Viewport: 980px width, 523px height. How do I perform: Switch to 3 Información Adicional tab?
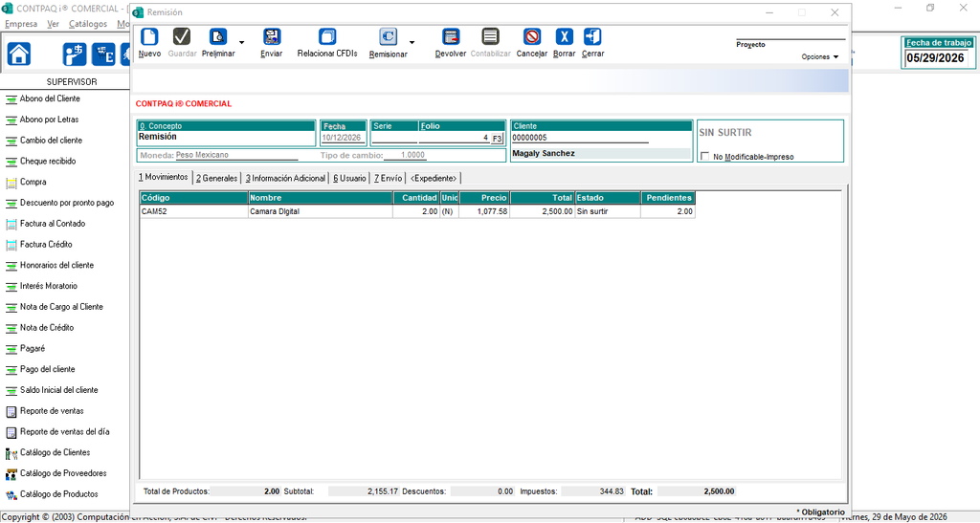coord(285,178)
